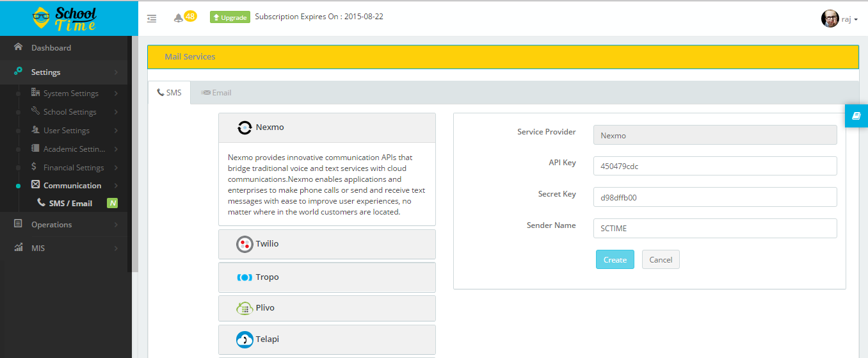Expand the Operations sidebar menu
Image resolution: width=868 pixels, height=358 pixels.
pos(64,225)
